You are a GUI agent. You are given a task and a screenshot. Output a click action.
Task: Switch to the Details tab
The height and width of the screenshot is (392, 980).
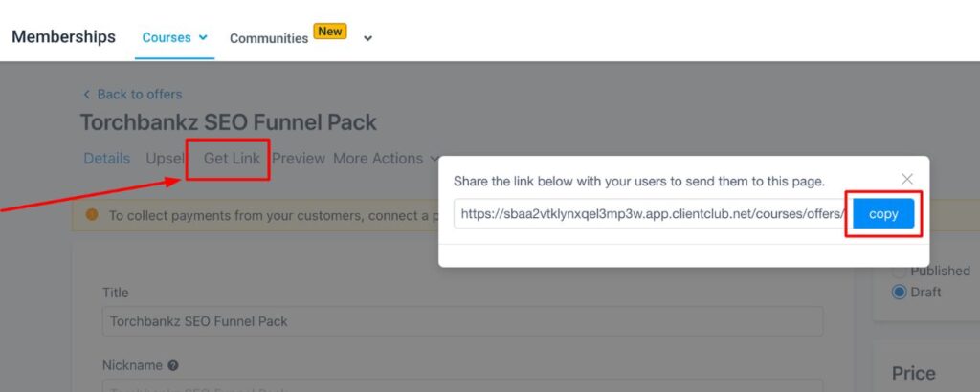pyautogui.click(x=106, y=159)
